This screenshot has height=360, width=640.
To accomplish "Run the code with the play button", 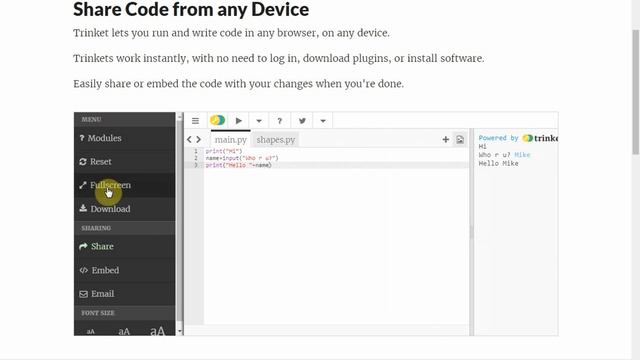I will tap(239, 121).
